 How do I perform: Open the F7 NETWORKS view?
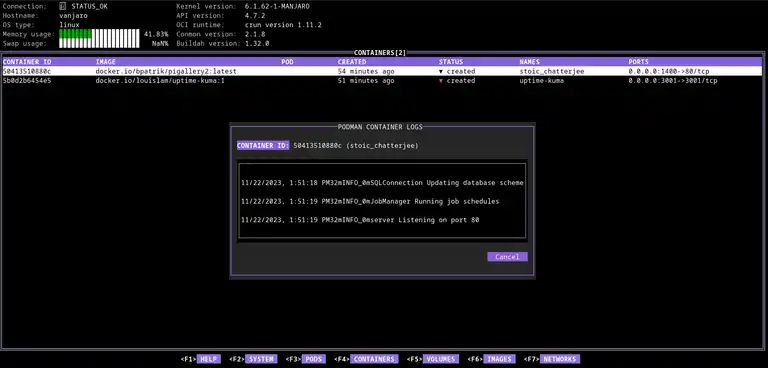(x=552, y=359)
